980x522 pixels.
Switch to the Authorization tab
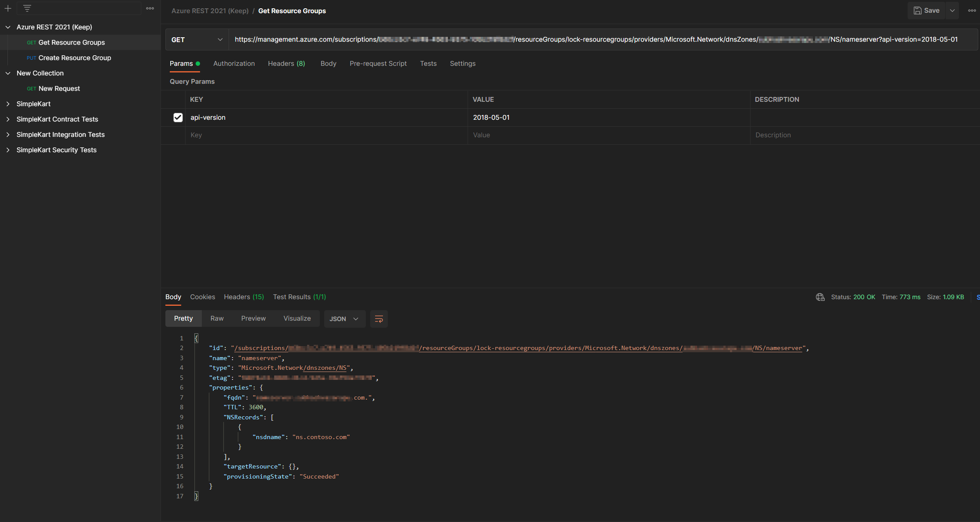(234, 64)
